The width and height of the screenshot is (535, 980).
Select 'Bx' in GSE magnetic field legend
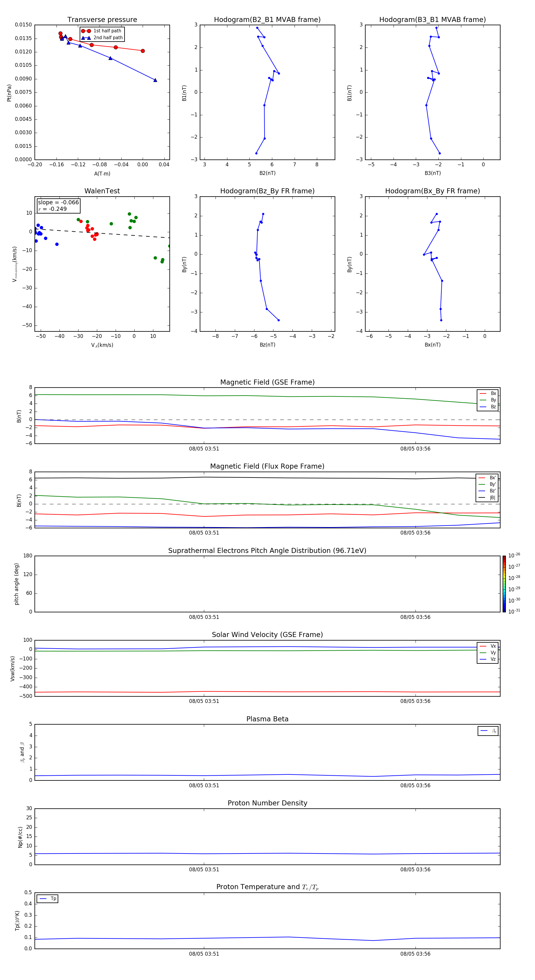(488, 393)
